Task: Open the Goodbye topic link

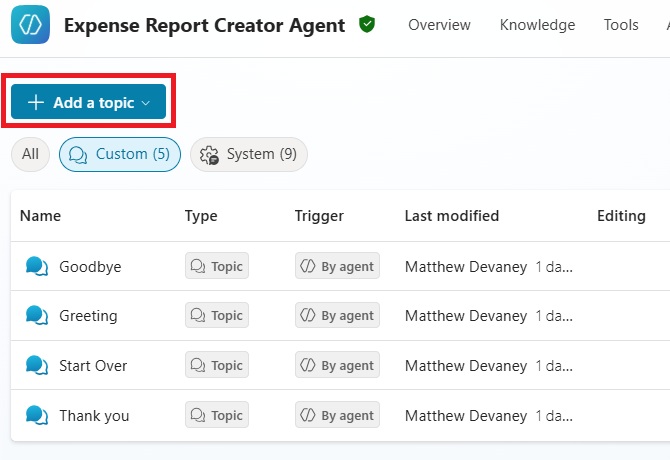Action: [90, 266]
